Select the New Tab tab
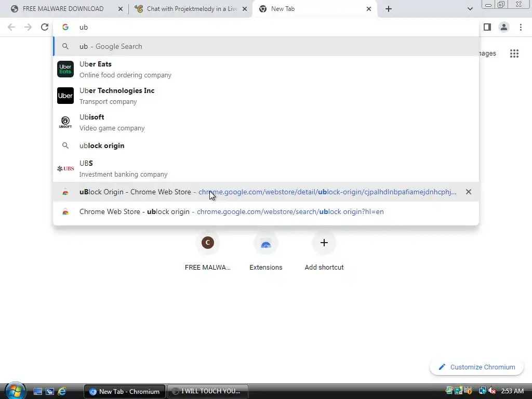Viewport: 532px width, 399px height. [x=314, y=9]
